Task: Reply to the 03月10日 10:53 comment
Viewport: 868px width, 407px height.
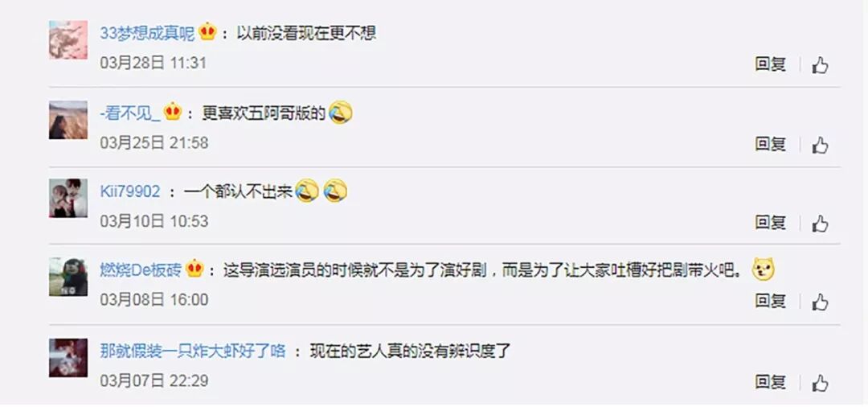Action: [771, 223]
